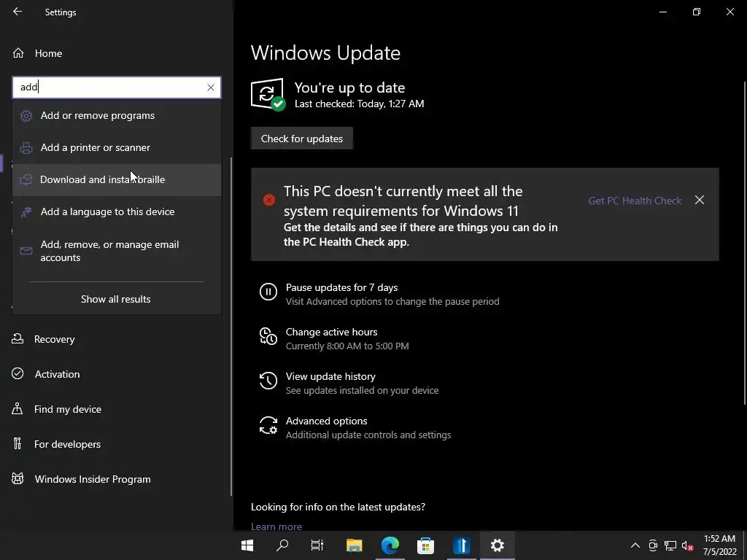This screenshot has width=747, height=560.
Task: Click the For developers tools icon
Action: pyautogui.click(x=18, y=444)
